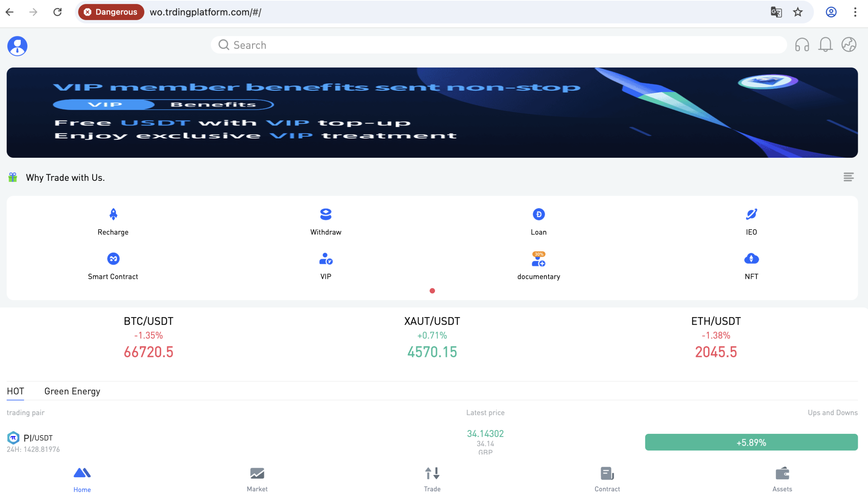Image resolution: width=868 pixels, height=502 pixels.
Task: Open the Recharge feature
Action: click(x=113, y=222)
